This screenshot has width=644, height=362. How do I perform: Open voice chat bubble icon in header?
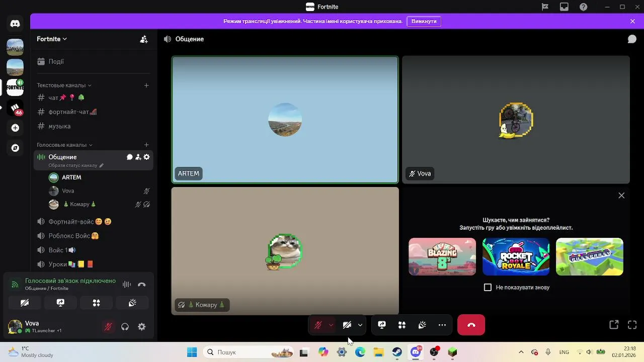pos(632,39)
